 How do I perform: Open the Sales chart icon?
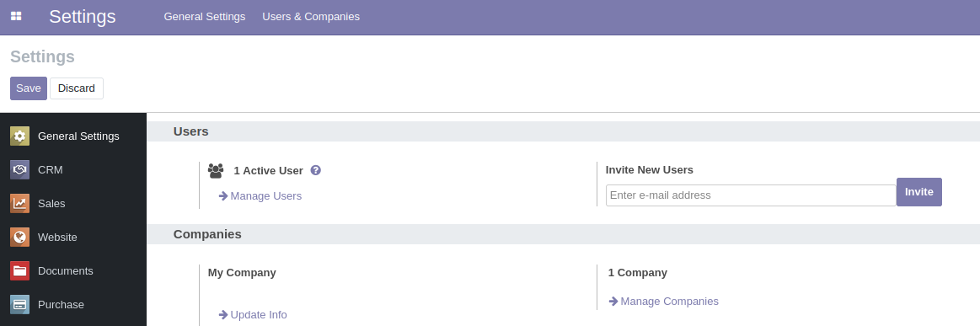click(20, 204)
